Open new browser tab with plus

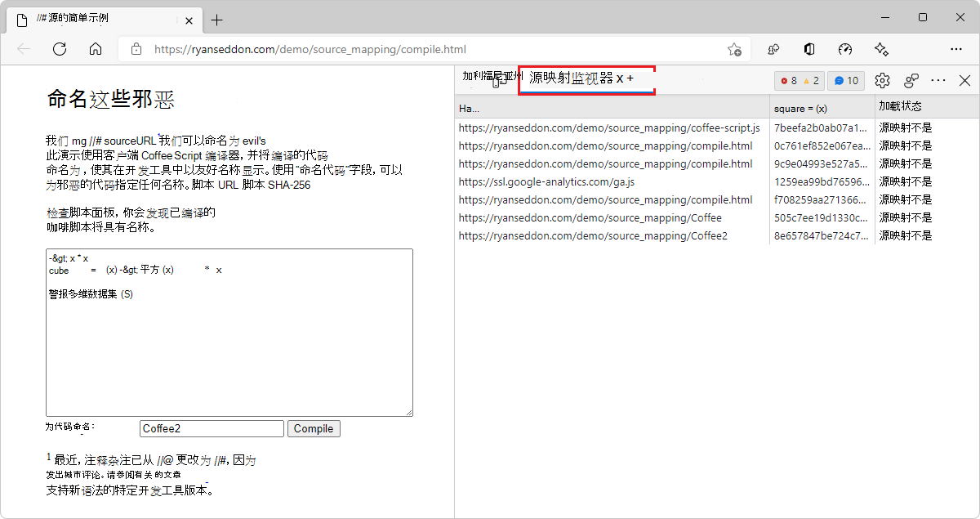point(216,20)
